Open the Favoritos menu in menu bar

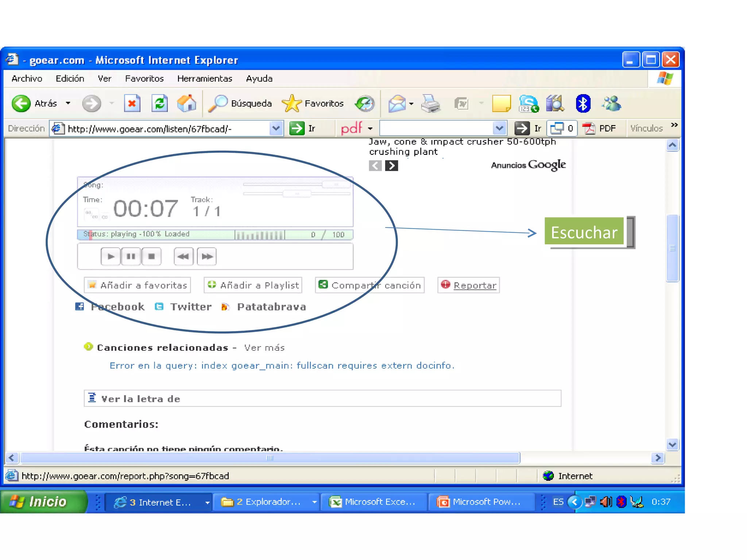[144, 79]
